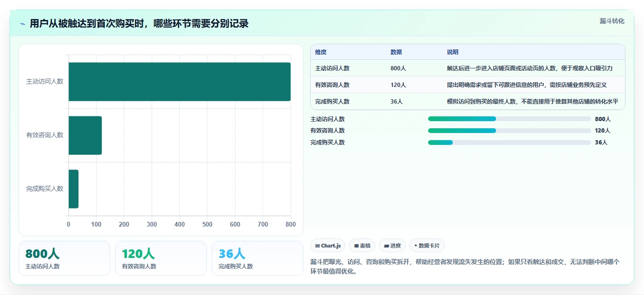The width and height of the screenshot is (644, 295).
Task: Select the 进度 tag label
Action: [392, 246]
